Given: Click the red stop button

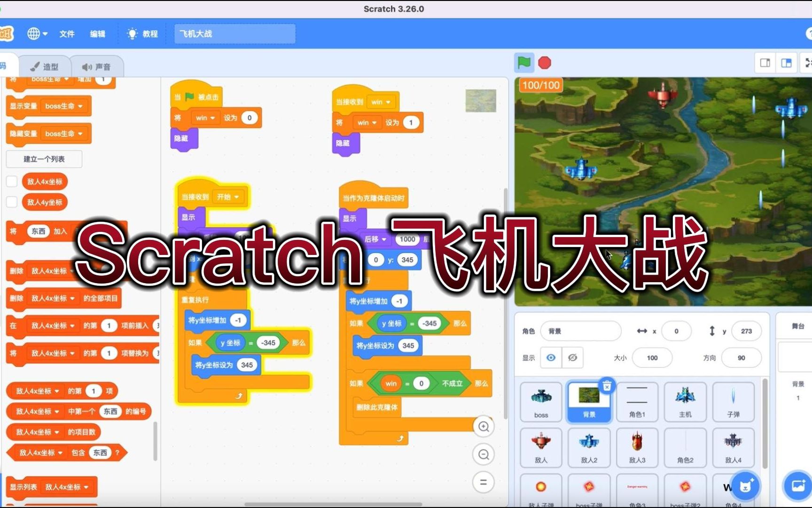Looking at the screenshot, I should (545, 63).
